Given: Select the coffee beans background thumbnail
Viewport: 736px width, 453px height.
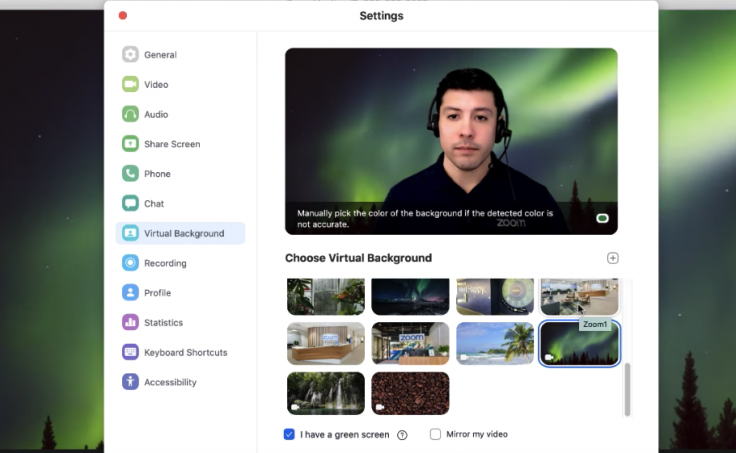Looking at the screenshot, I should point(410,393).
